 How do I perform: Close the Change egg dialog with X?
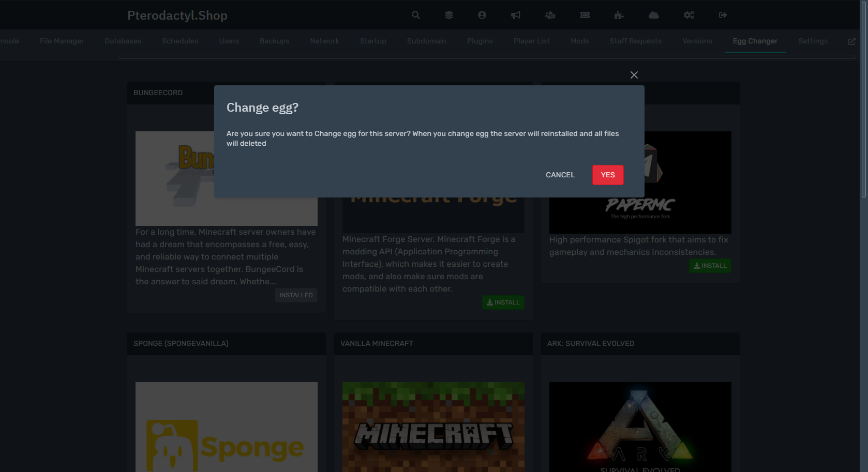[634, 75]
